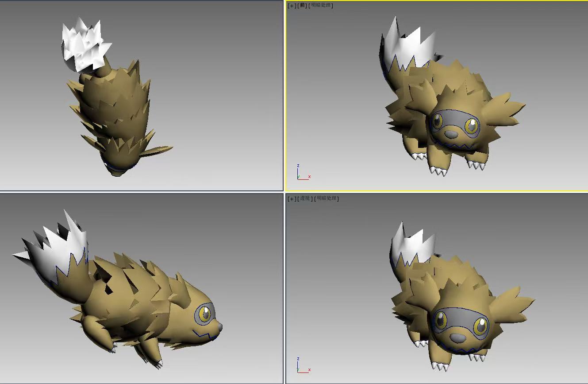588x384 pixels.
Task: Open the 前 view label menu
Action: click(x=303, y=5)
